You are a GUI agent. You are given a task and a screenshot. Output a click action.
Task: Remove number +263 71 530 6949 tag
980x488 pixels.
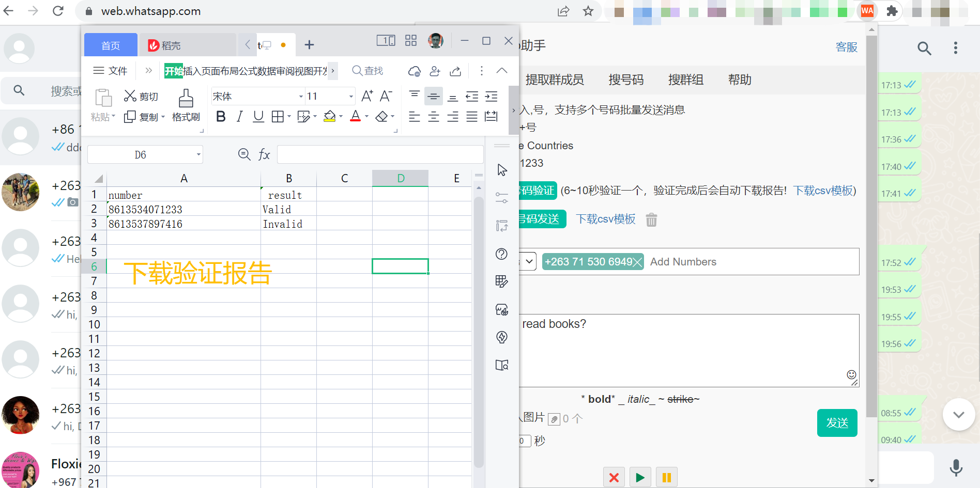coord(638,262)
